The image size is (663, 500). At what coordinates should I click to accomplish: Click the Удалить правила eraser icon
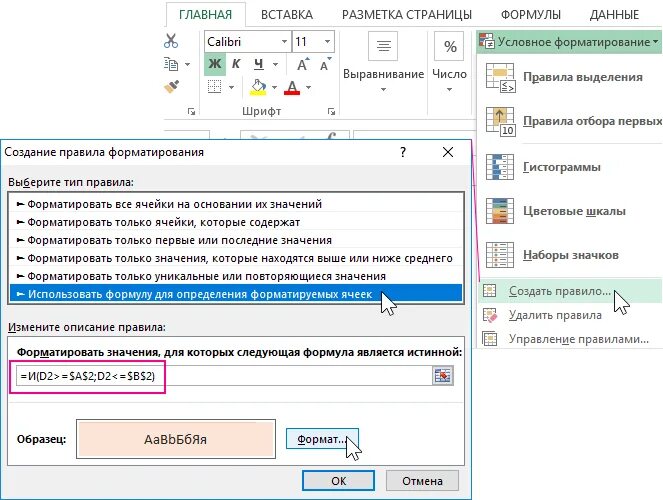(490, 315)
